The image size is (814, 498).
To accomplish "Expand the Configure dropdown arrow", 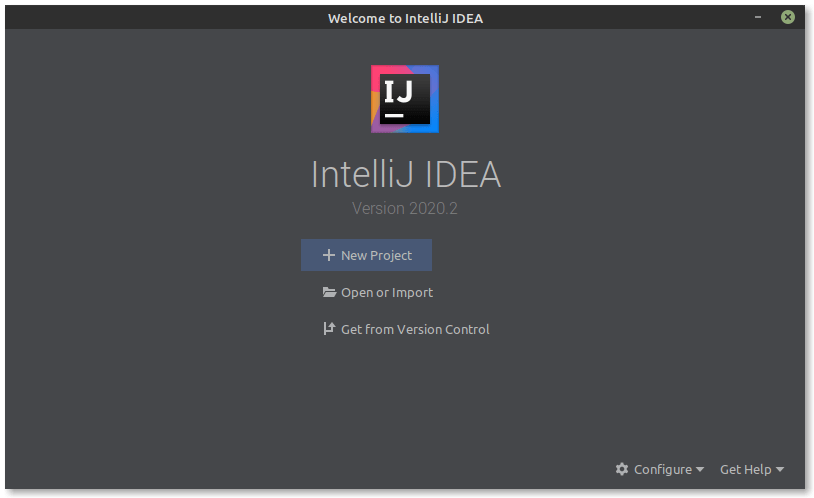I will (x=700, y=470).
